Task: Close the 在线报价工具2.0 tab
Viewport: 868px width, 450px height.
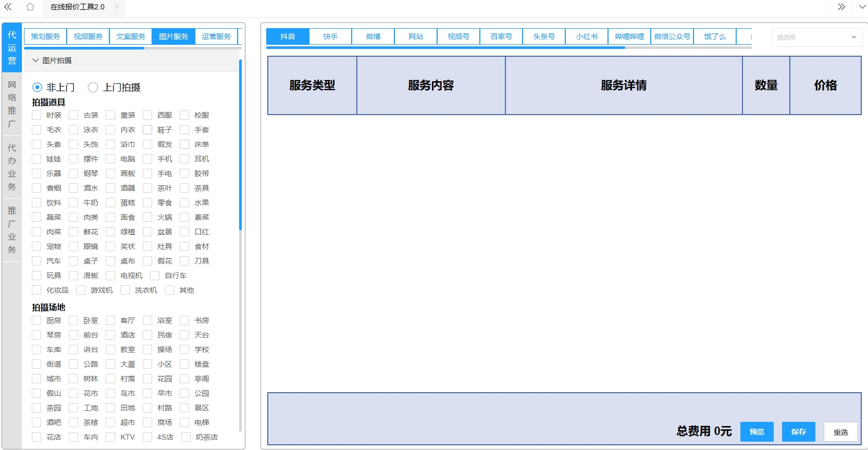Action: 117,7
